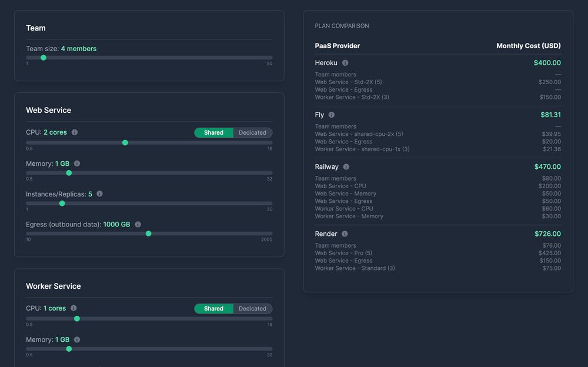This screenshot has width=588, height=367.
Task: Click 'Worker Service - shared-cpu-1x (3)' row
Action: click(x=438, y=149)
